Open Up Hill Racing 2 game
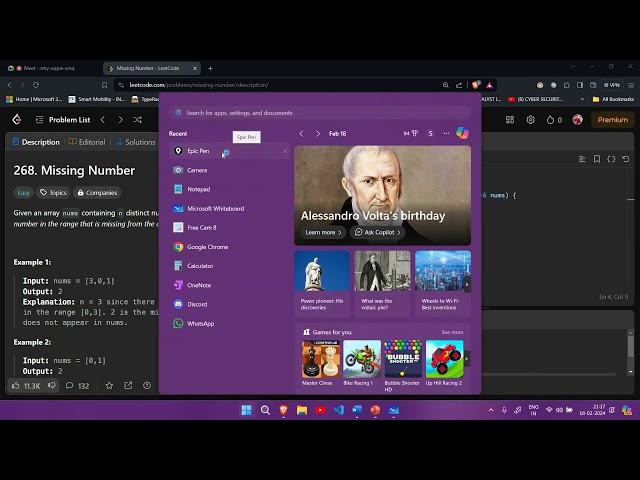The height and width of the screenshot is (480, 640). 444,363
